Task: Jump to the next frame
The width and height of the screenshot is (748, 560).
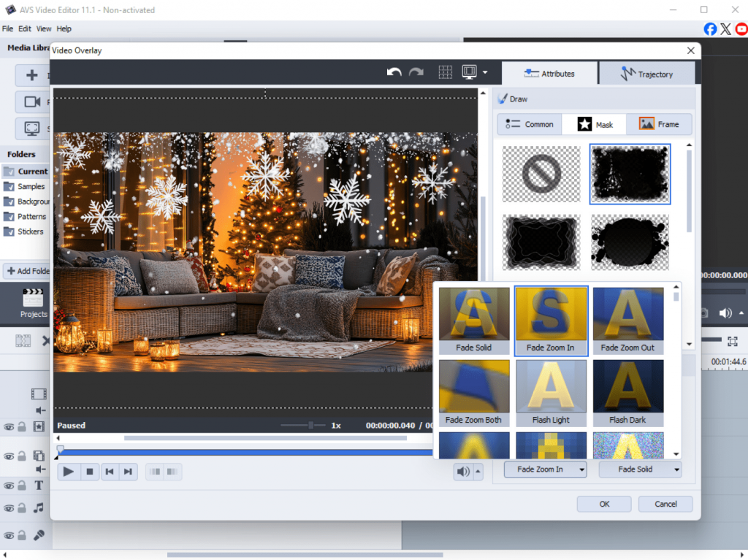Action: [x=128, y=472]
